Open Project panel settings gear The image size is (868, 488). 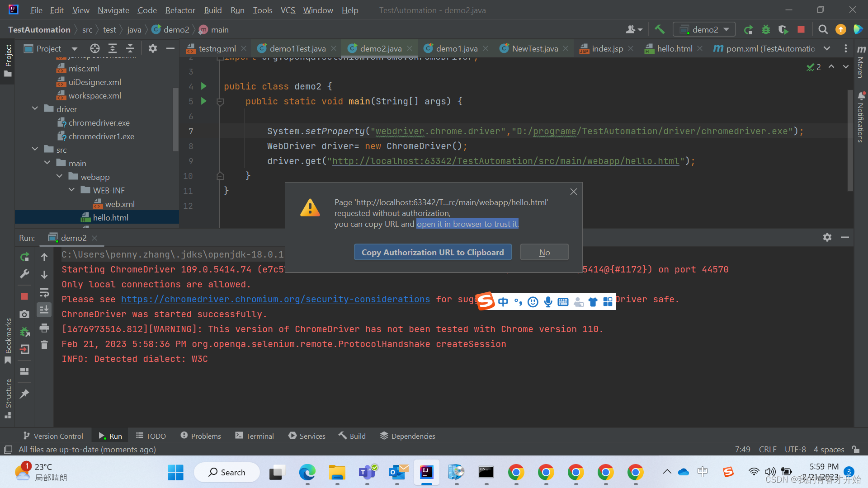(x=153, y=48)
